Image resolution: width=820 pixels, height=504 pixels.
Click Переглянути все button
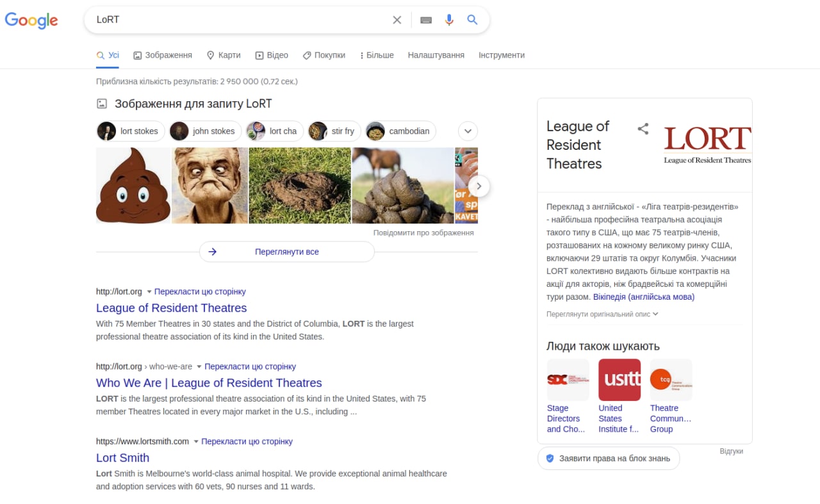coord(286,252)
